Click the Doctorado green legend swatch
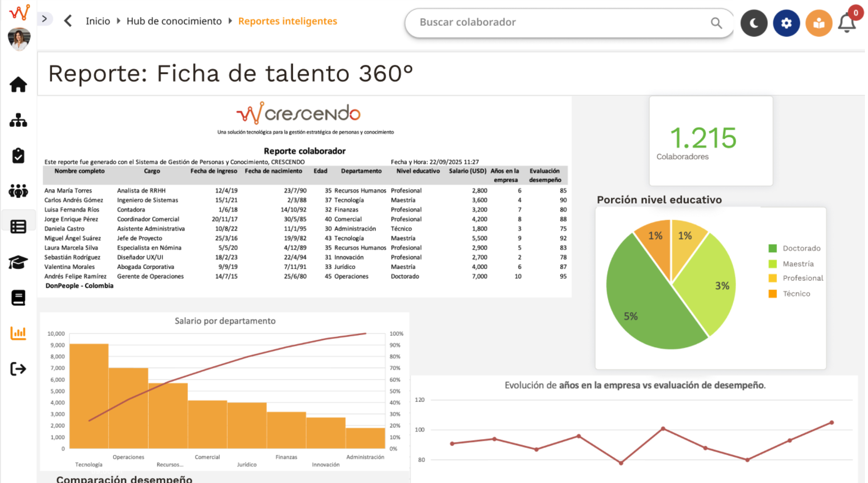This screenshot has width=868, height=483. click(772, 248)
